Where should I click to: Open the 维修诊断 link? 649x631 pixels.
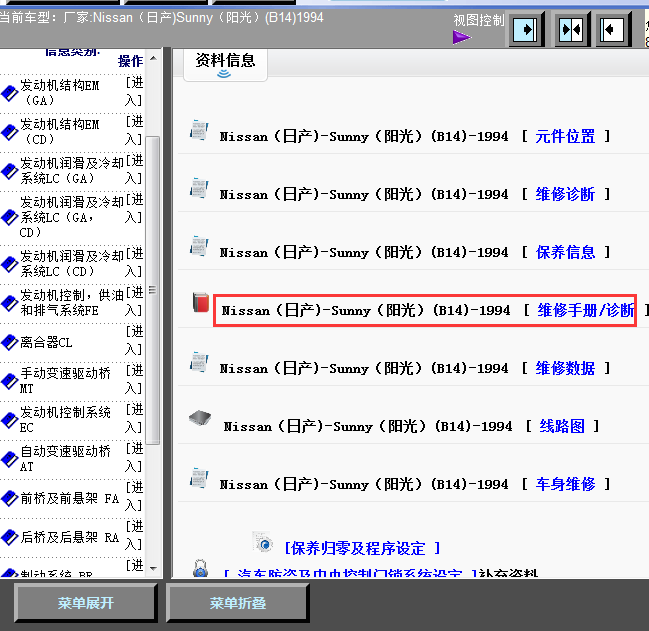(x=565, y=194)
